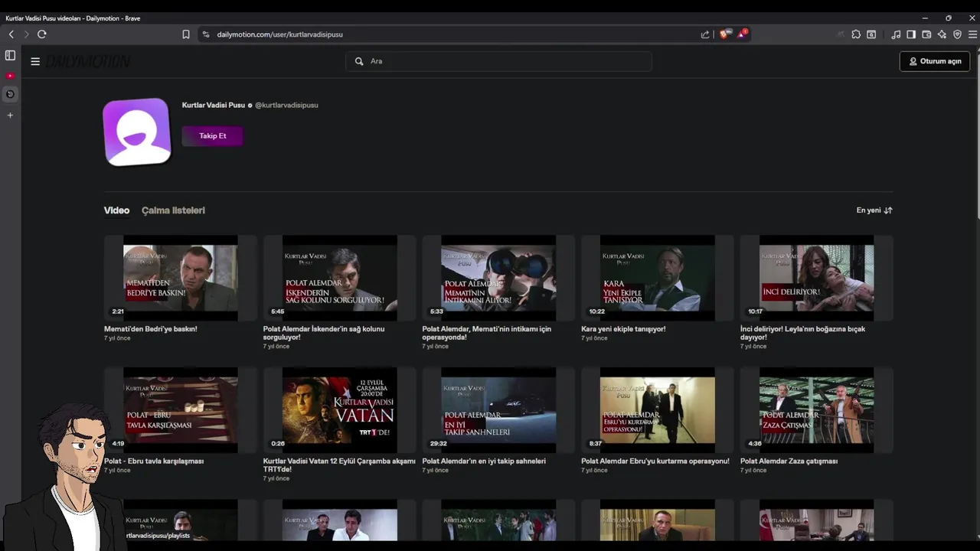The height and width of the screenshot is (551, 980).
Task: Click the Takip Et follow button
Action: point(212,136)
